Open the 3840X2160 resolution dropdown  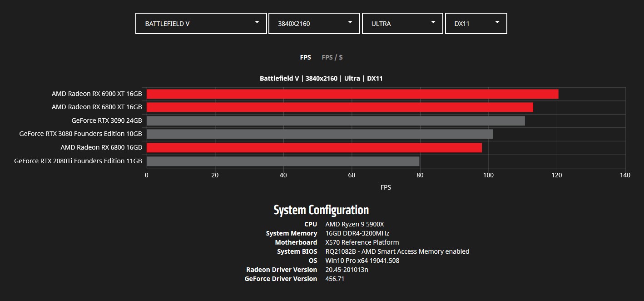pyautogui.click(x=314, y=23)
